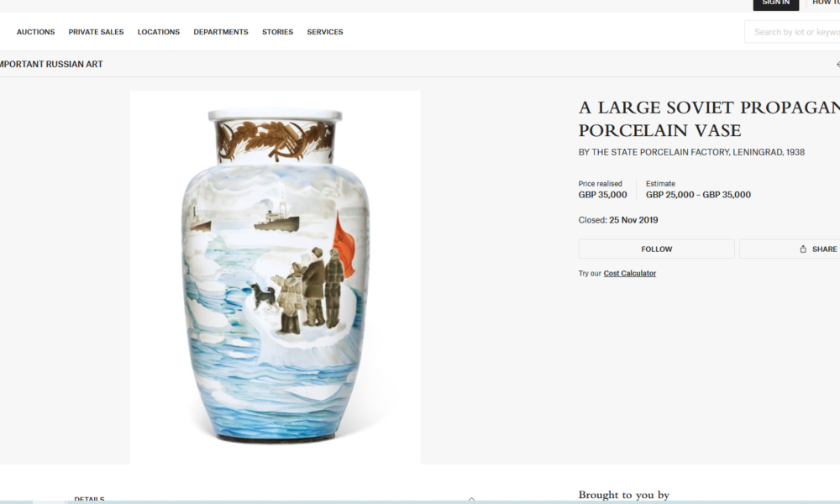Go to Stories section
Viewport: 840px width, 504px height.
(x=277, y=32)
